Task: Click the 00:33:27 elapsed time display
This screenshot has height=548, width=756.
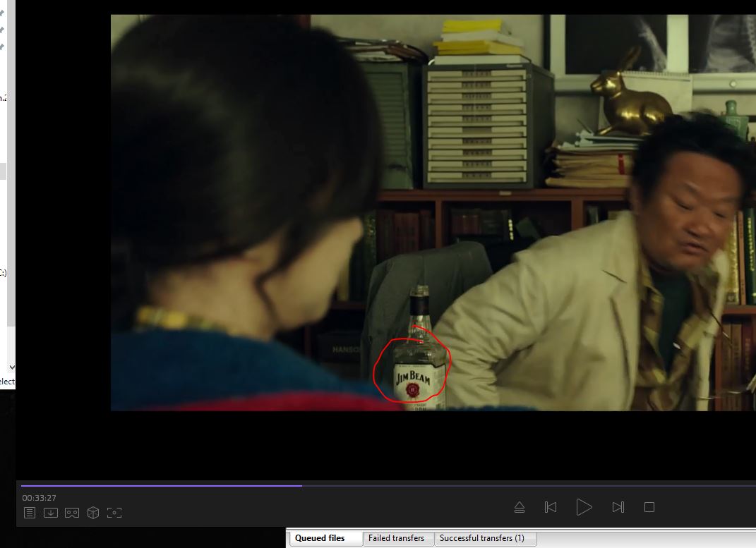Action: 39,498
